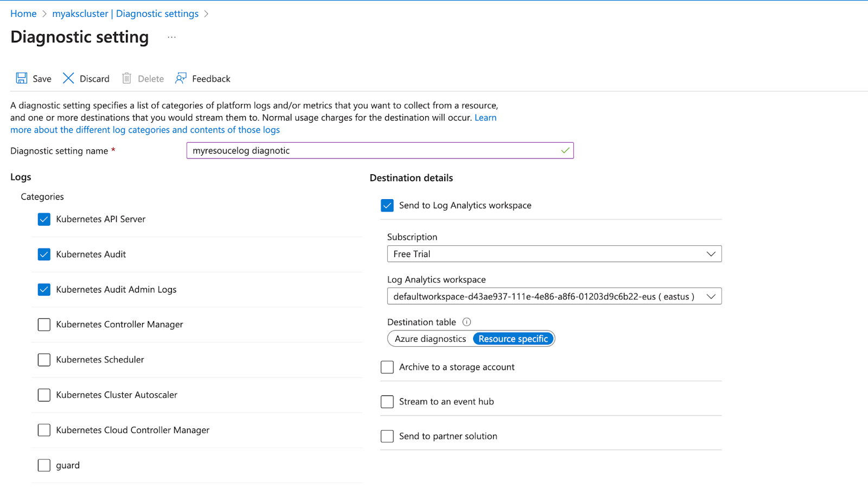Check Kubernetes Cloud Controller Manager checkbox
Viewport: 868px width, 491px height.
tap(44, 430)
